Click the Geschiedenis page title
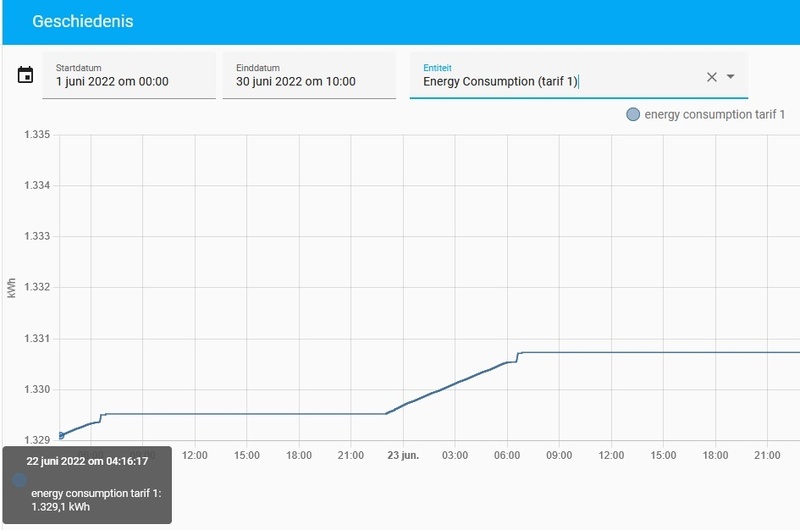The image size is (800, 530). click(x=83, y=21)
